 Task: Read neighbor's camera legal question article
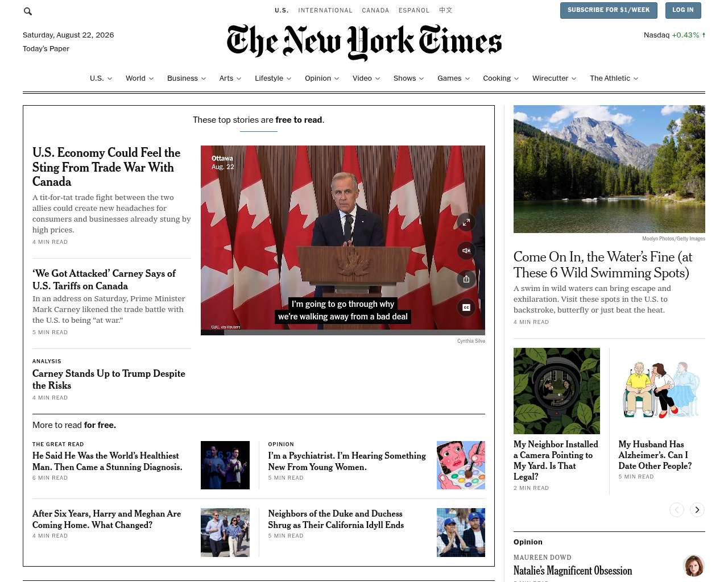[556, 460]
